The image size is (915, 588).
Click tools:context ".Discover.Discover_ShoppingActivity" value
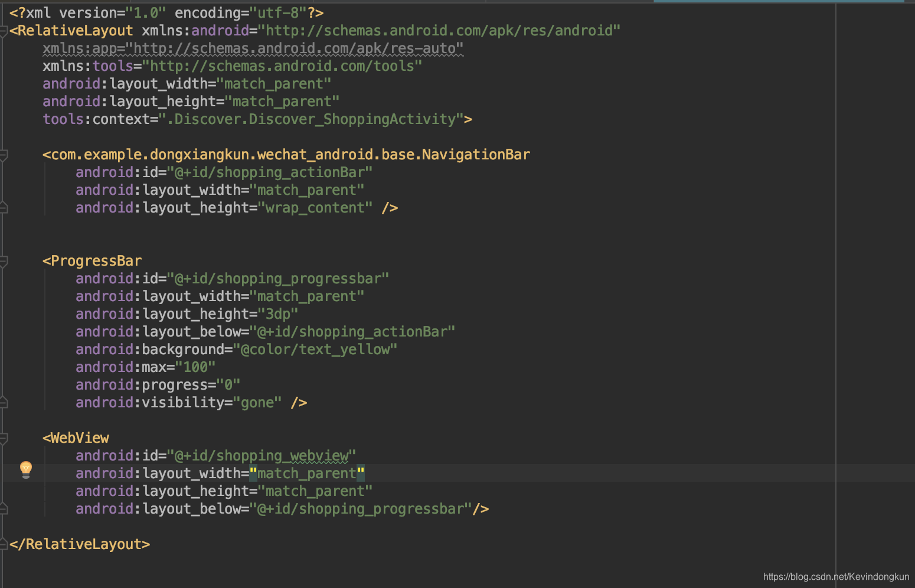311,119
